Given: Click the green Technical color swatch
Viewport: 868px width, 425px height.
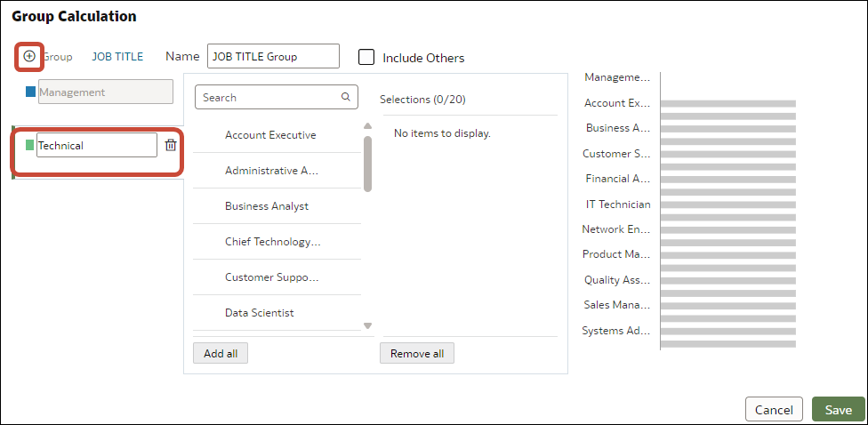Looking at the screenshot, I should (30, 145).
